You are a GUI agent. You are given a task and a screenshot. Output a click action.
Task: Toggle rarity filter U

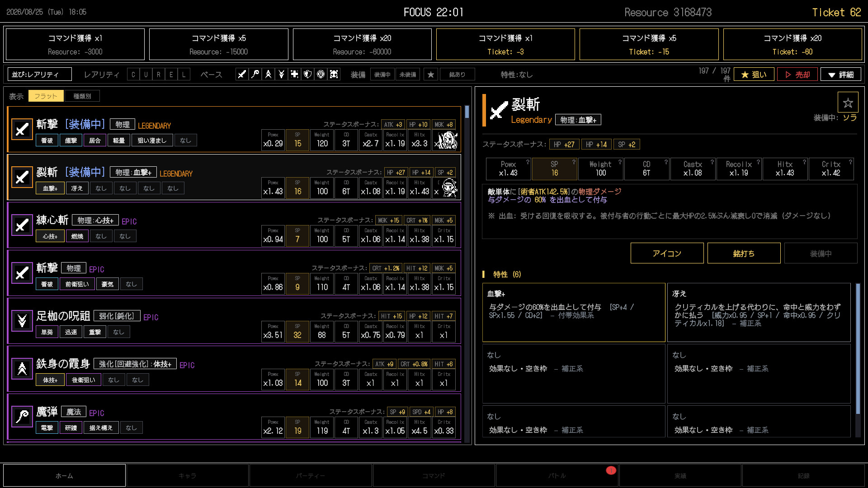pyautogui.click(x=146, y=75)
